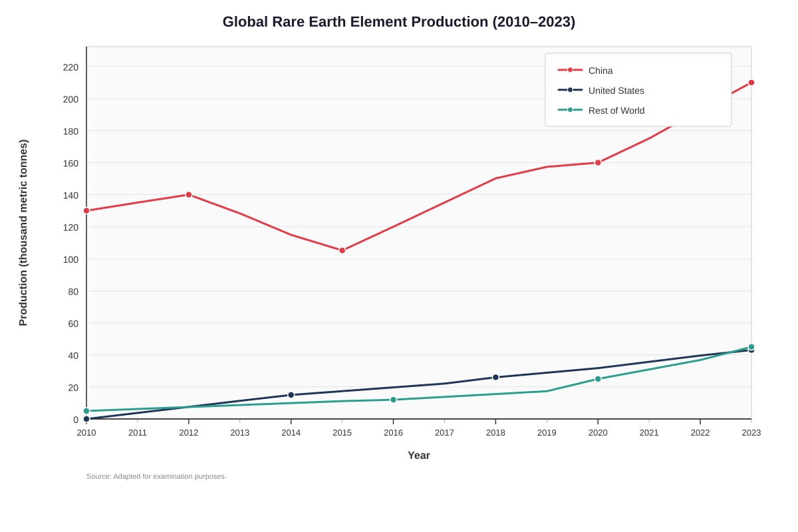Select Rest of World 2023 data point
The width and height of the screenshot is (798, 532).
tap(751, 347)
